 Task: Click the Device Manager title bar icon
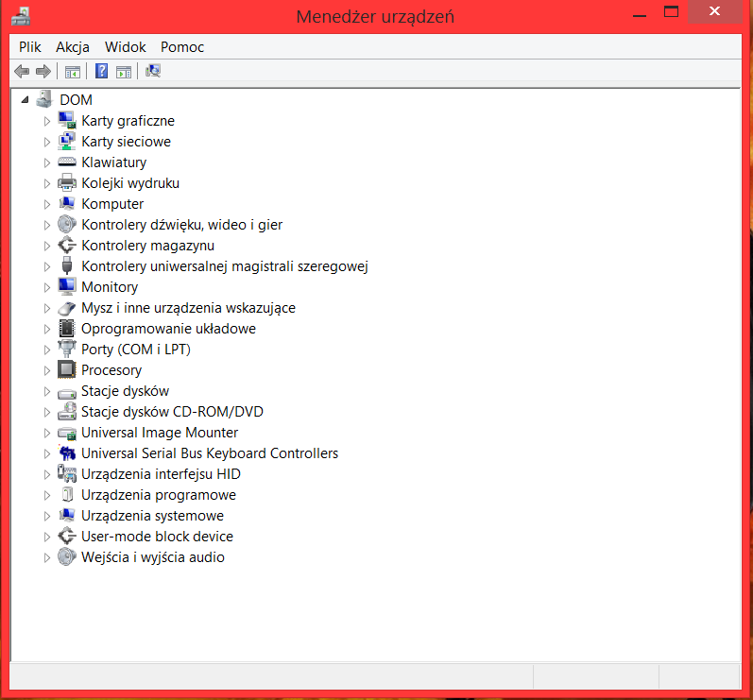pyautogui.click(x=21, y=16)
